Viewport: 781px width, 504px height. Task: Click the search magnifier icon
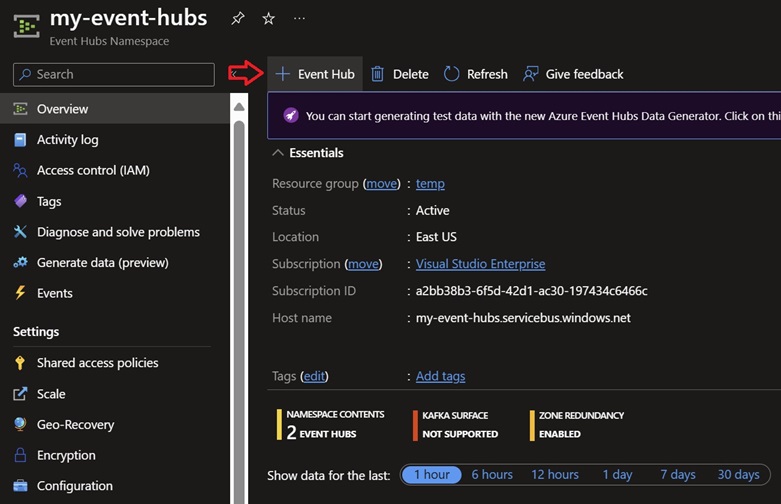25,74
